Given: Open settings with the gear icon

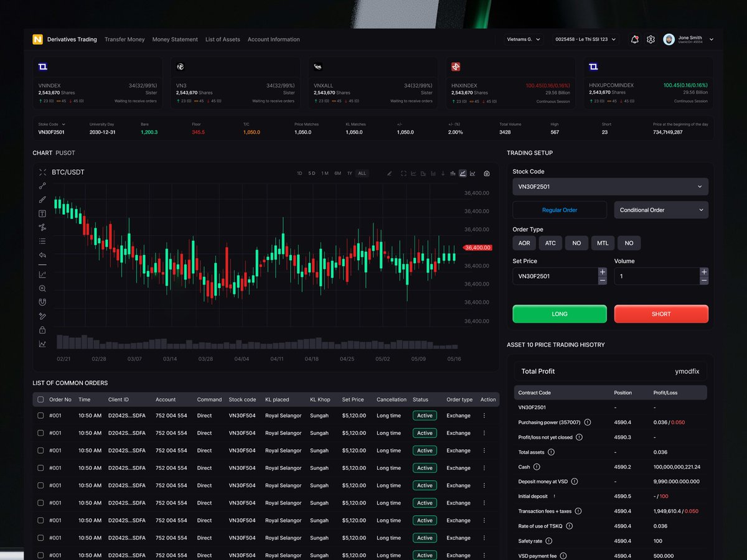Looking at the screenshot, I should coord(651,39).
